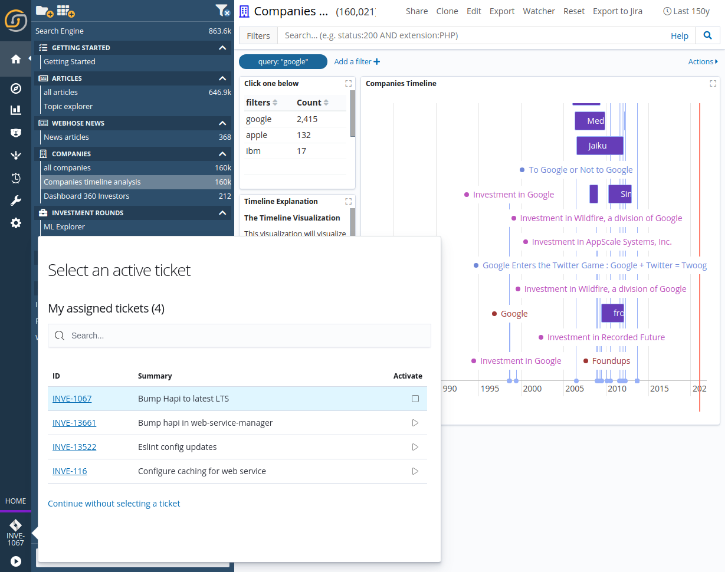728x572 pixels.
Task: Activate ticket INVE-13661 with play arrow
Action: [x=415, y=423]
